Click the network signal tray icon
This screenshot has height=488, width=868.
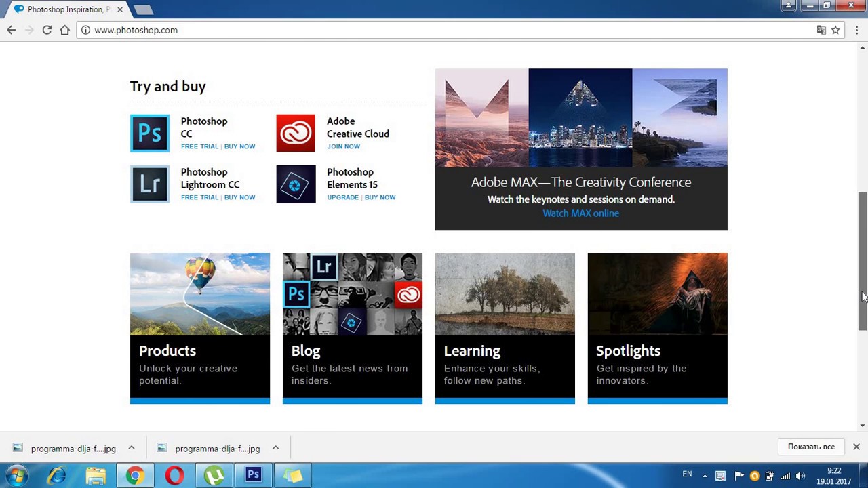[785, 476]
